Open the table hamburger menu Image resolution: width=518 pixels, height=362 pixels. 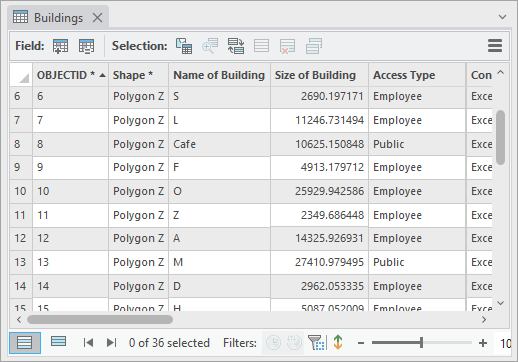495,46
